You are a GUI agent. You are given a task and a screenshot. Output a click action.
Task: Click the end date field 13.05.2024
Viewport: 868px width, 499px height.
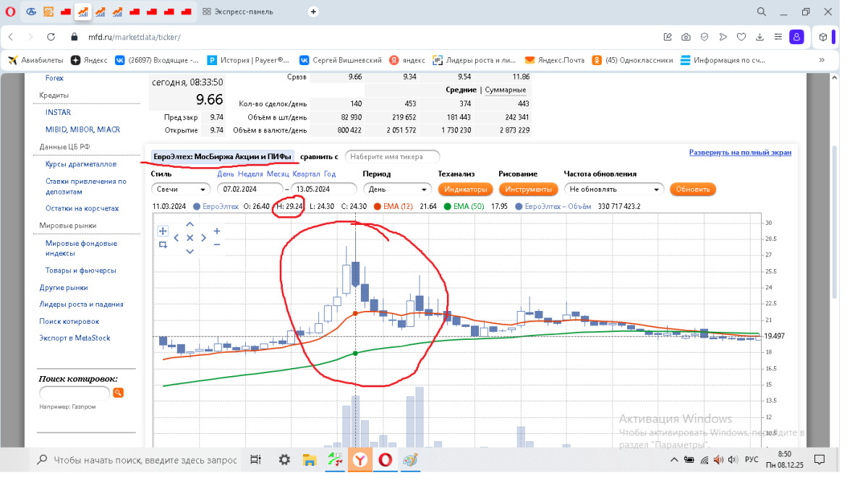pyautogui.click(x=323, y=189)
